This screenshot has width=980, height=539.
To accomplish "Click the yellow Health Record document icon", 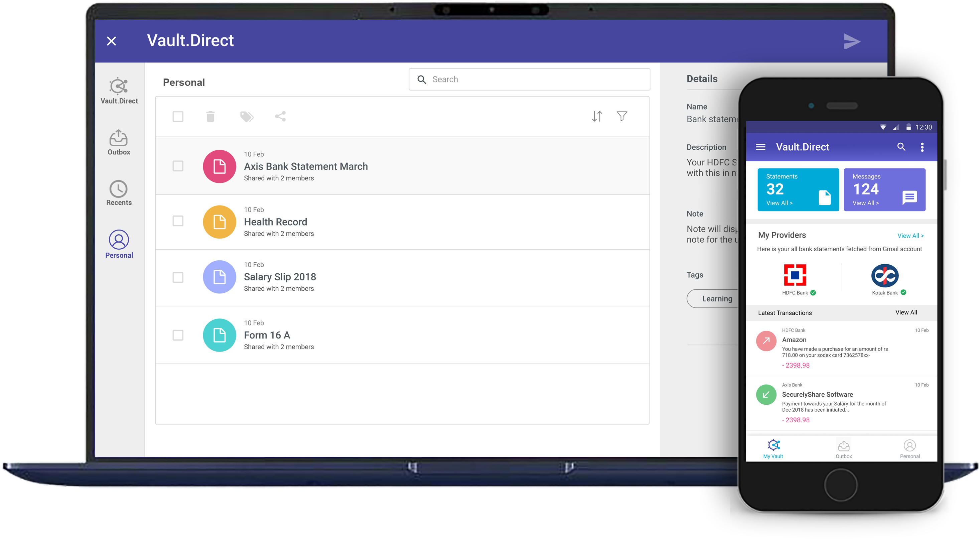I will [x=220, y=222].
